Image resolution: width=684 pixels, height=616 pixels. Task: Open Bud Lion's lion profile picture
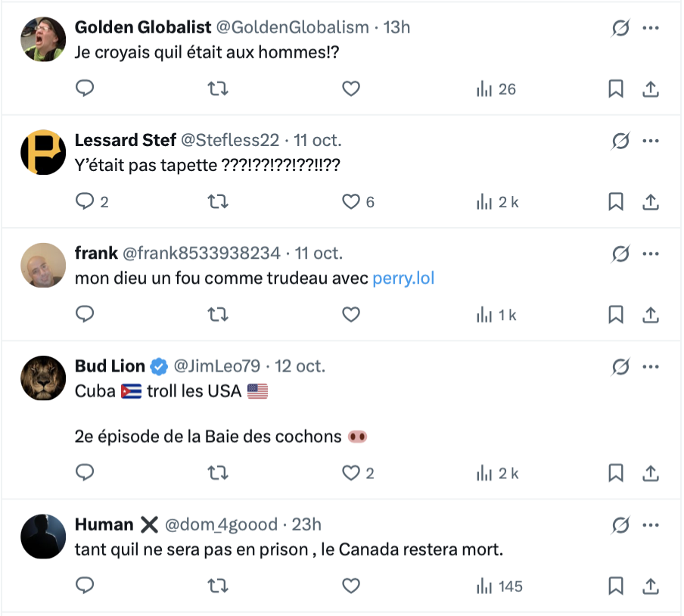tap(43, 378)
